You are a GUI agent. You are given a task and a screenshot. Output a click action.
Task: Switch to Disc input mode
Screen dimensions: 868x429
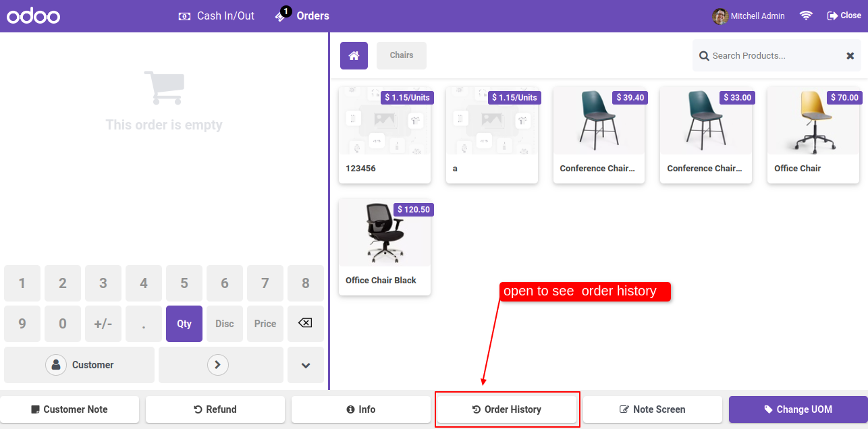tap(225, 324)
